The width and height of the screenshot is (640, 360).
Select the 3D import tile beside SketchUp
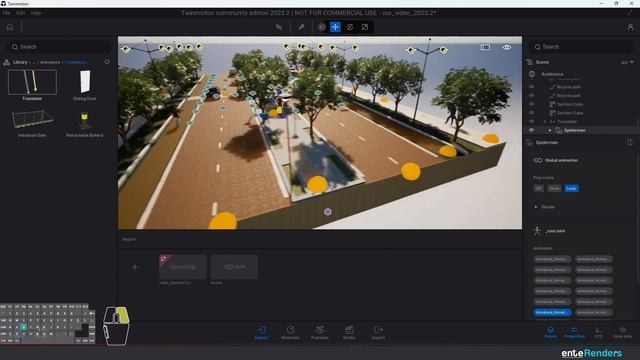234,267
